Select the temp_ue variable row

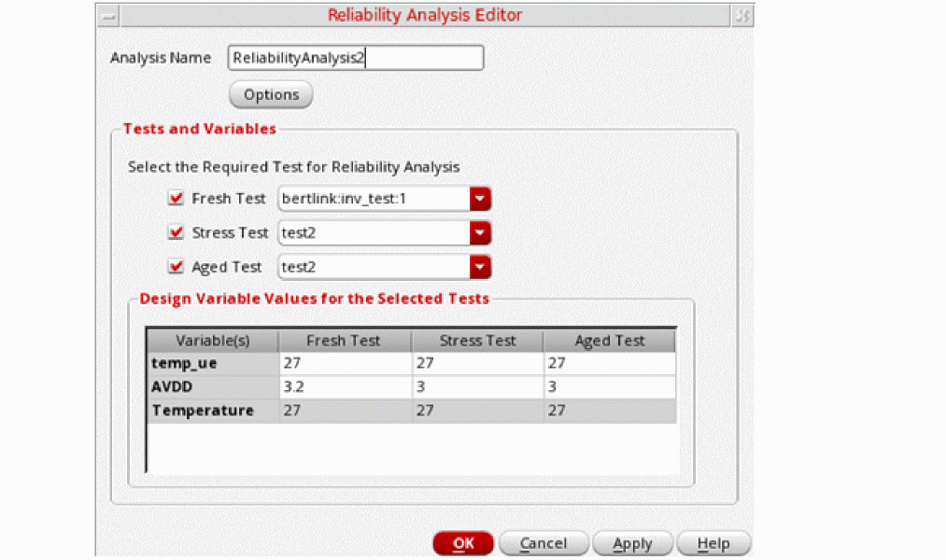point(412,363)
